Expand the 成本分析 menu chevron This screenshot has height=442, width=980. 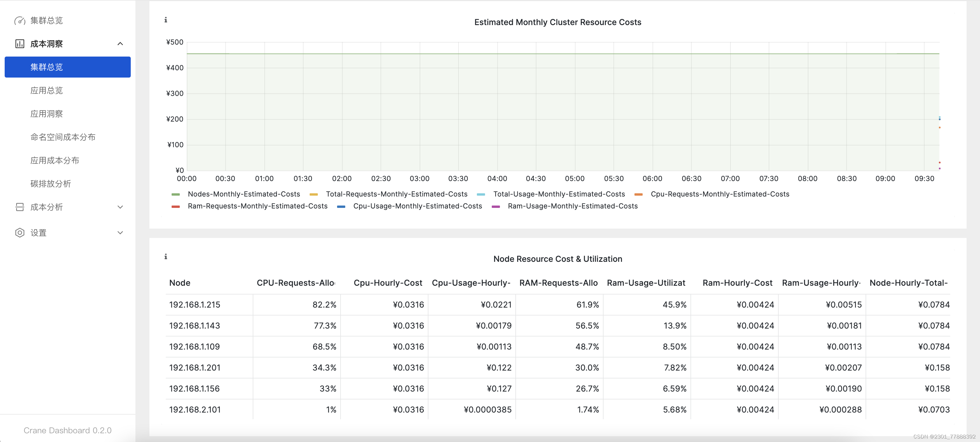pos(120,207)
